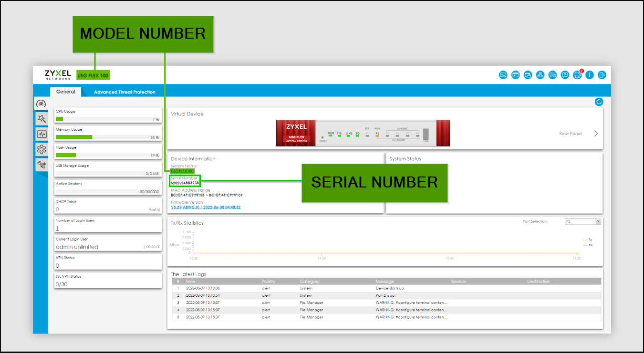644x353 pixels.
Task: Click the logout icon in header
Action: pyautogui.click(x=602, y=75)
